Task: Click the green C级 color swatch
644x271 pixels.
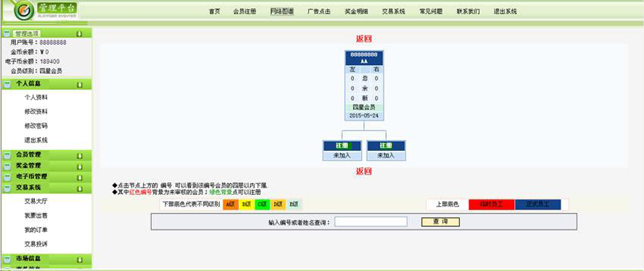Action: (263, 204)
